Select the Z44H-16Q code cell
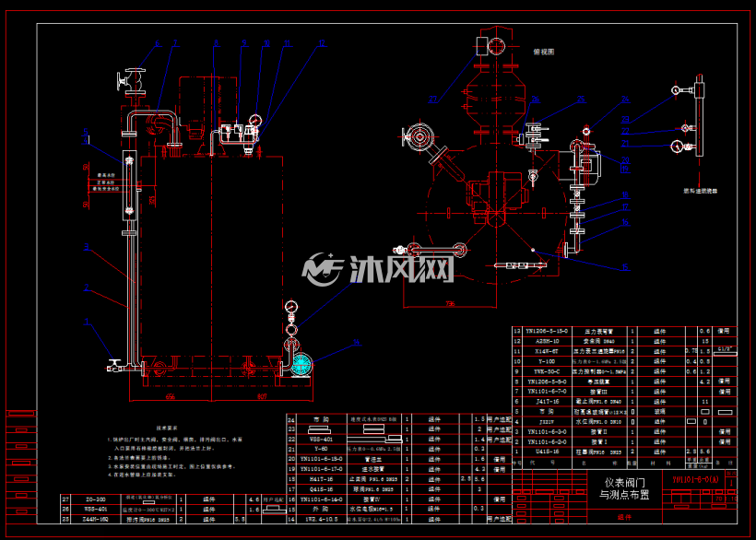 coord(96,520)
